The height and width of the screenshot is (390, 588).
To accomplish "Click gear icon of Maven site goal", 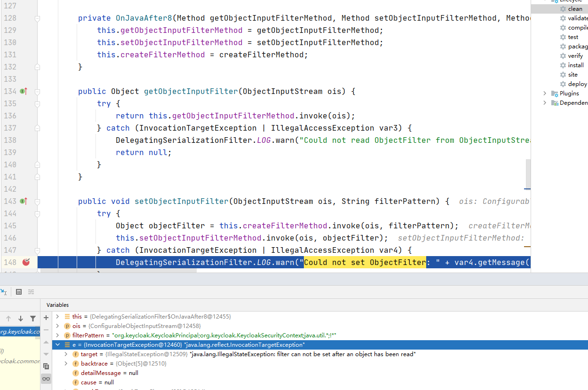I will point(564,74).
